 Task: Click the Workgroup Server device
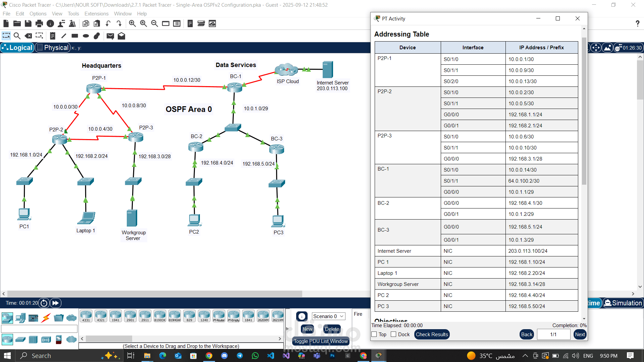pyautogui.click(x=132, y=218)
